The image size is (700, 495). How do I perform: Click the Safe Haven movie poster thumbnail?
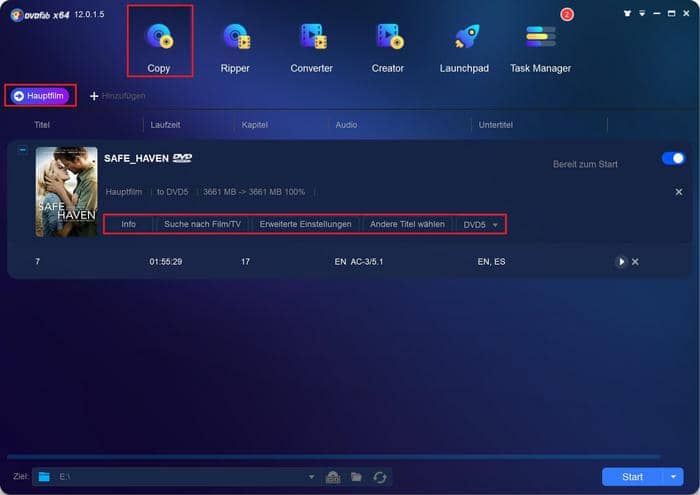(67, 191)
